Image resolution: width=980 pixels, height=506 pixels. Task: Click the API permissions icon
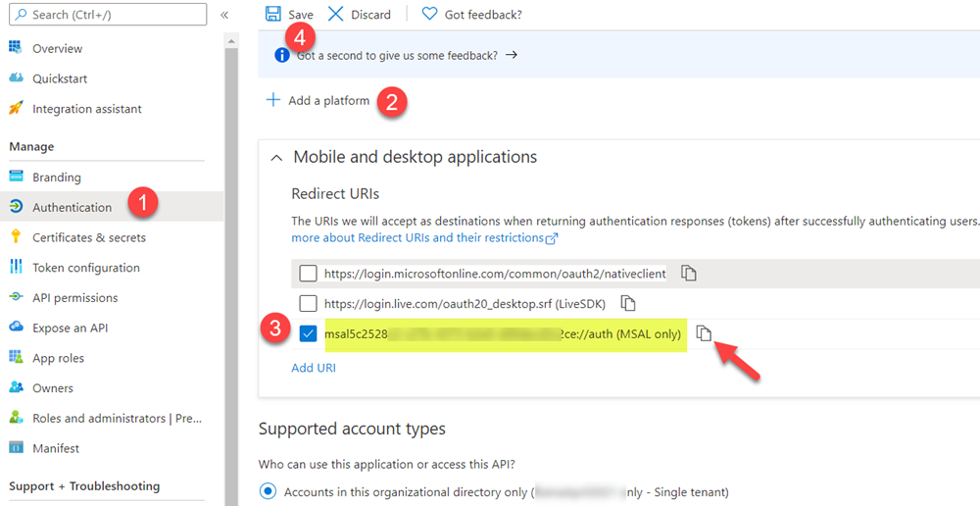click(16, 296)
